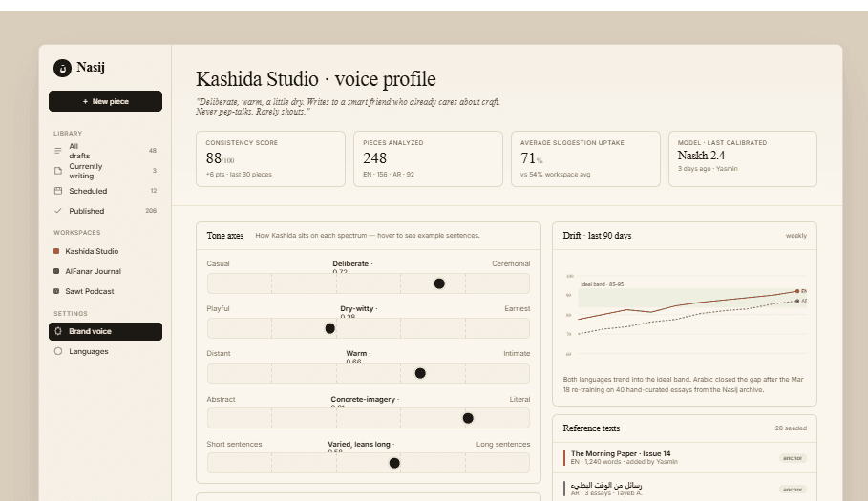Click the Reference texts heading
Image resolution: width=868 pixels, height=501 pixels.
click(x=591, y=428)
